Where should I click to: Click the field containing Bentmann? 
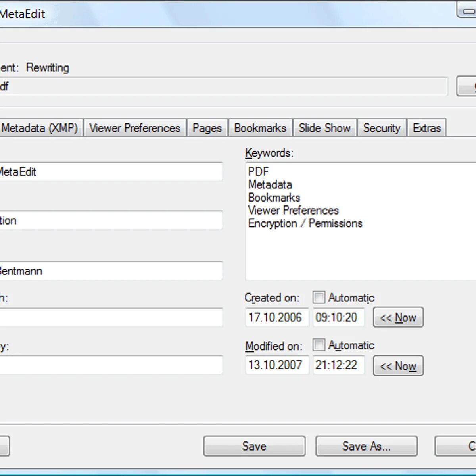tap(111, 271)
